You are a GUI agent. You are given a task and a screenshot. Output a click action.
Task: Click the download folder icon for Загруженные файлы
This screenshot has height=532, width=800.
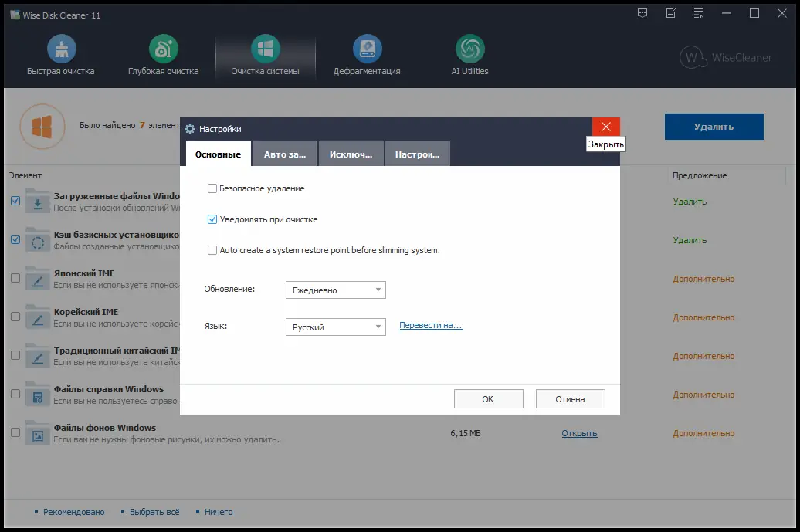click(38, 201)
